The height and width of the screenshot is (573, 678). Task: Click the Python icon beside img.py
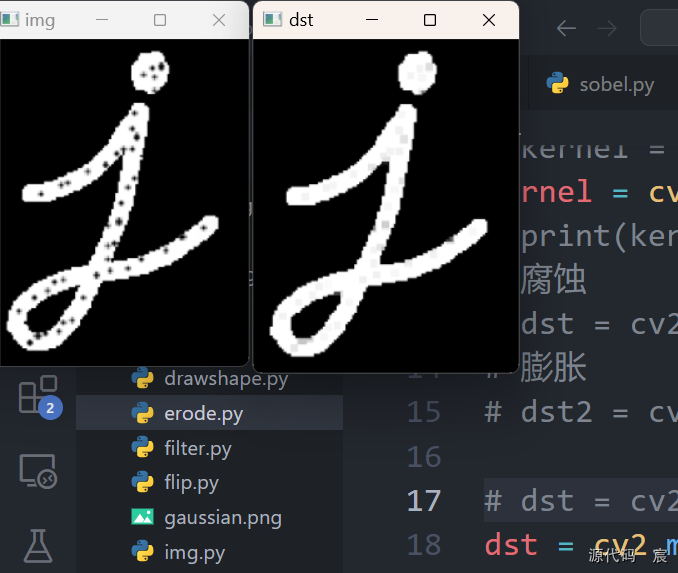(x=143, y=551)
